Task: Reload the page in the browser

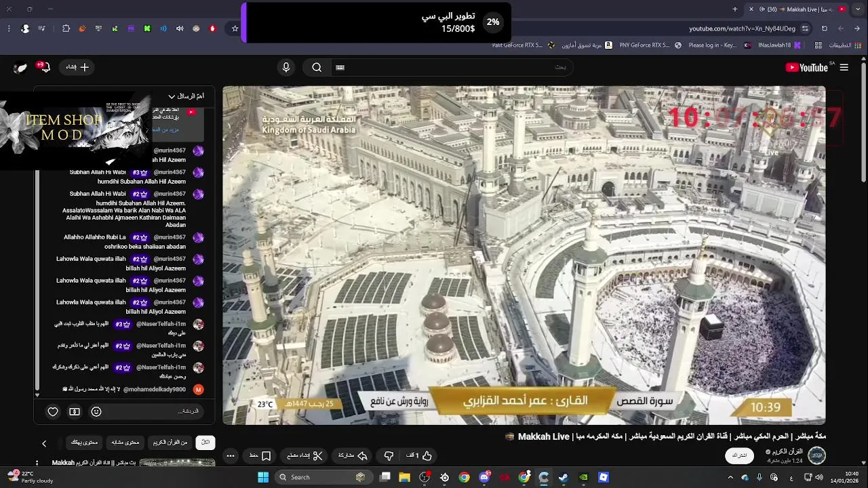Action: point(825,28)
